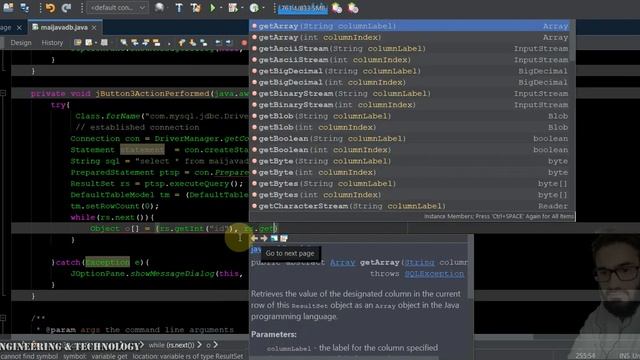Screen dimensions: 640x360
Task: Switch to History view
Action: 52,42
